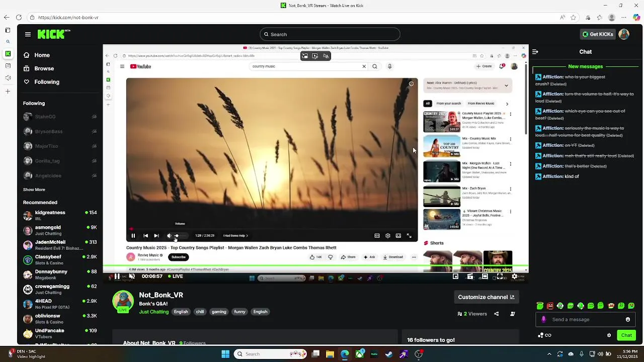Open Just Chatting category link
This screenshot has width=644, height=362.
click(154, 312)
